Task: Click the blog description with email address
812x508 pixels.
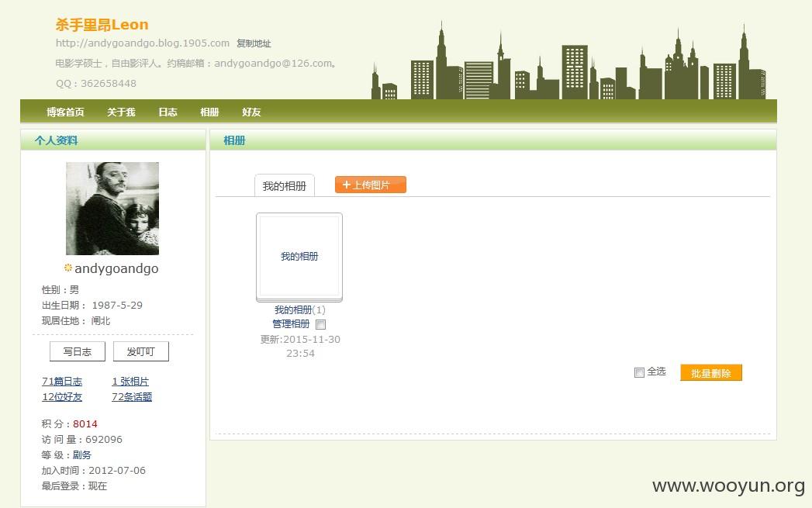Action: point(197,63)
